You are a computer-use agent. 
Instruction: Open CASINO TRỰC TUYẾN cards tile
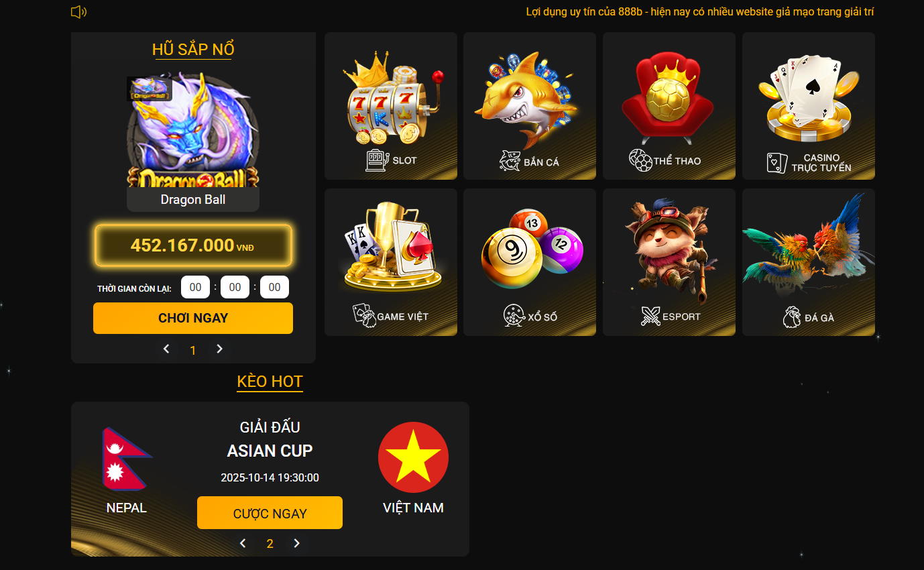click(809, 106)
